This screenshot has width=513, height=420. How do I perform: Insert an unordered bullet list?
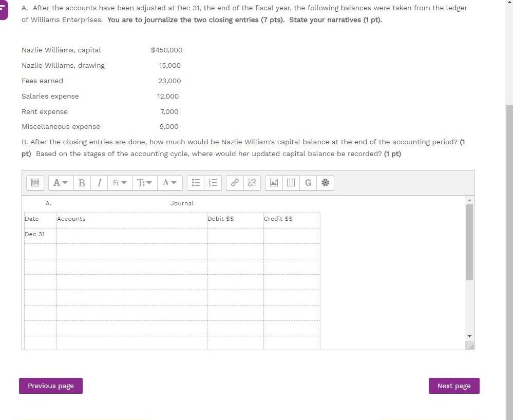[x=195, y=182]
